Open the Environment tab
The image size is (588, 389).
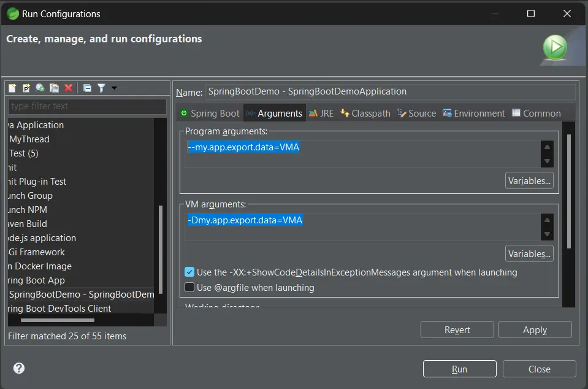click(x=473, y=114)
